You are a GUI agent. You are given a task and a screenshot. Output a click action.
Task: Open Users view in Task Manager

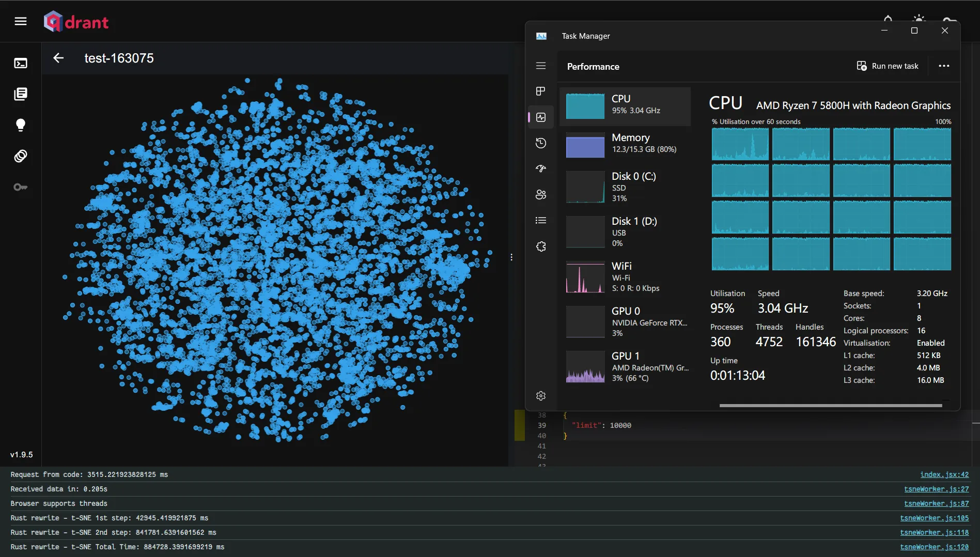pos(540,194)
